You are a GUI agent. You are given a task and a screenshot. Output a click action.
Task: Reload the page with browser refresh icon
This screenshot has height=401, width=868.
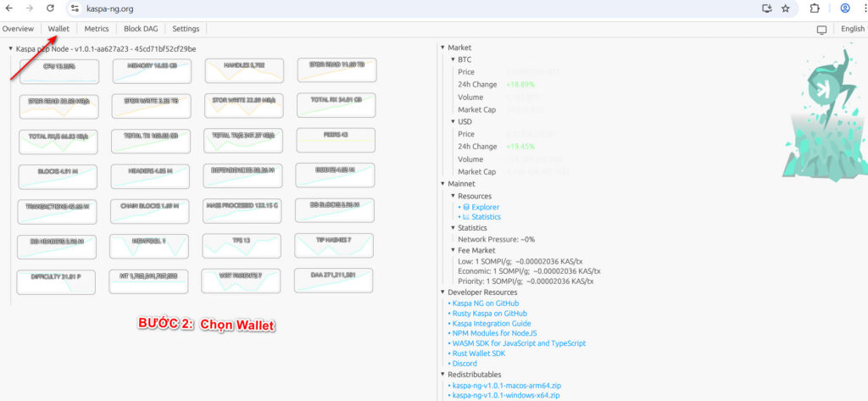point(51,8)
